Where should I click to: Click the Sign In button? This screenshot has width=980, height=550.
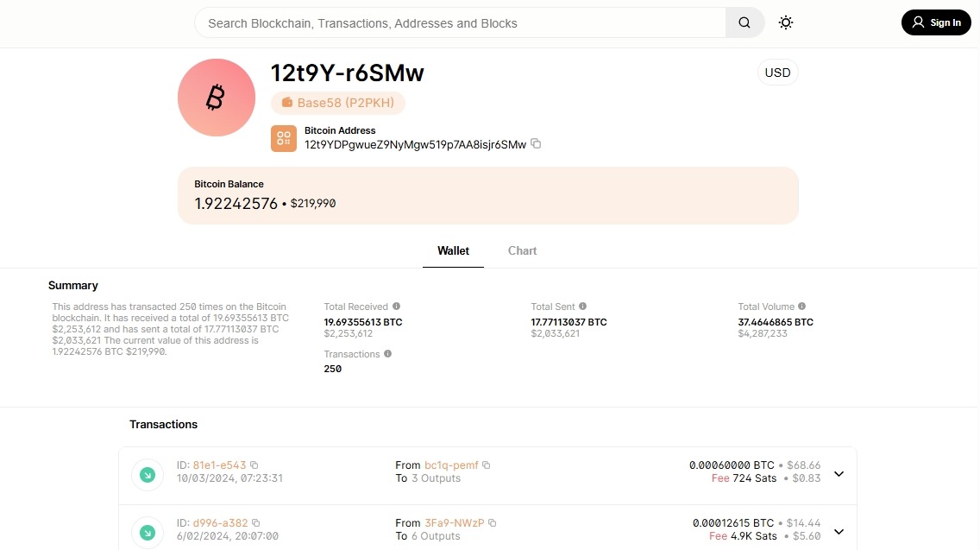coord(936,22)
